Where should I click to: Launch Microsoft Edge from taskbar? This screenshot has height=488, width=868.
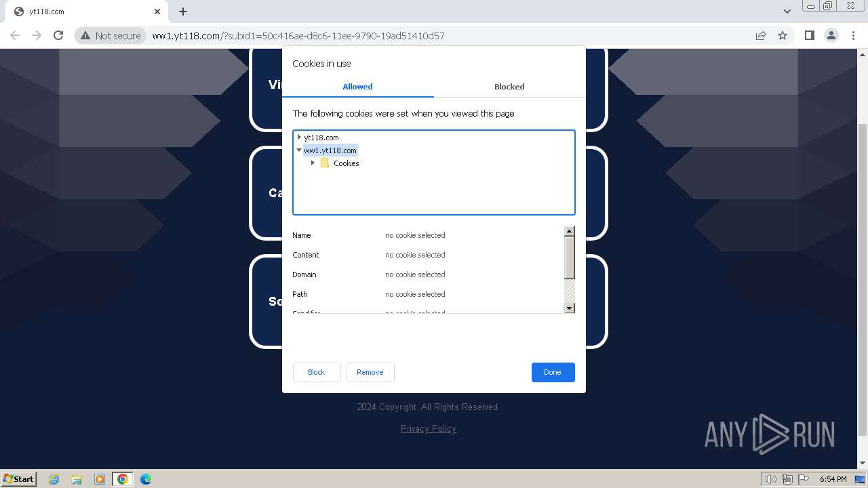146,479
